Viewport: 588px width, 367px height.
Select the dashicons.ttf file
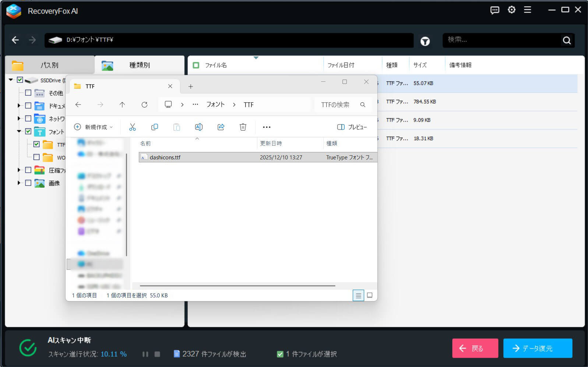pos(165,158)
